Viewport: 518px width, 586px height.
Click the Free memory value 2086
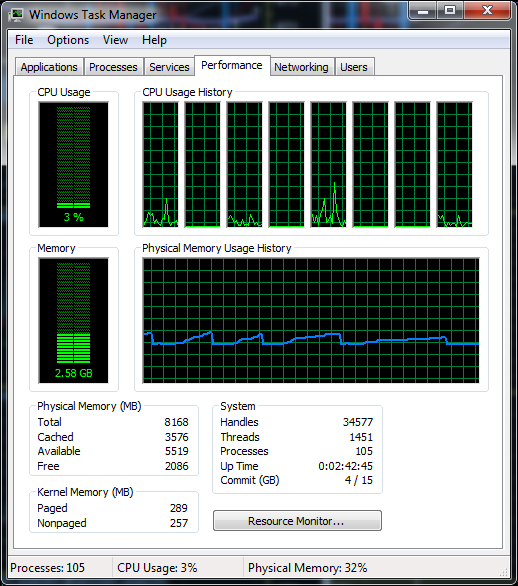point(176,466)
